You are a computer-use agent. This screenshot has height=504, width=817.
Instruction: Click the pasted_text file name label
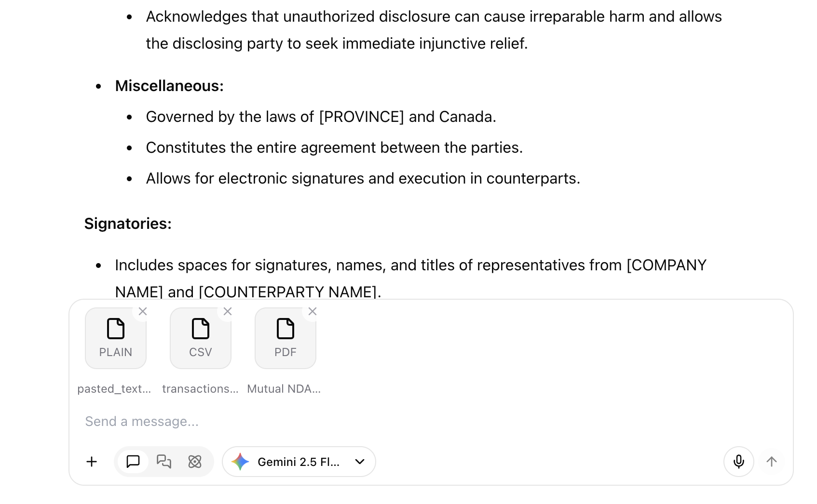(x=114, y=389)
